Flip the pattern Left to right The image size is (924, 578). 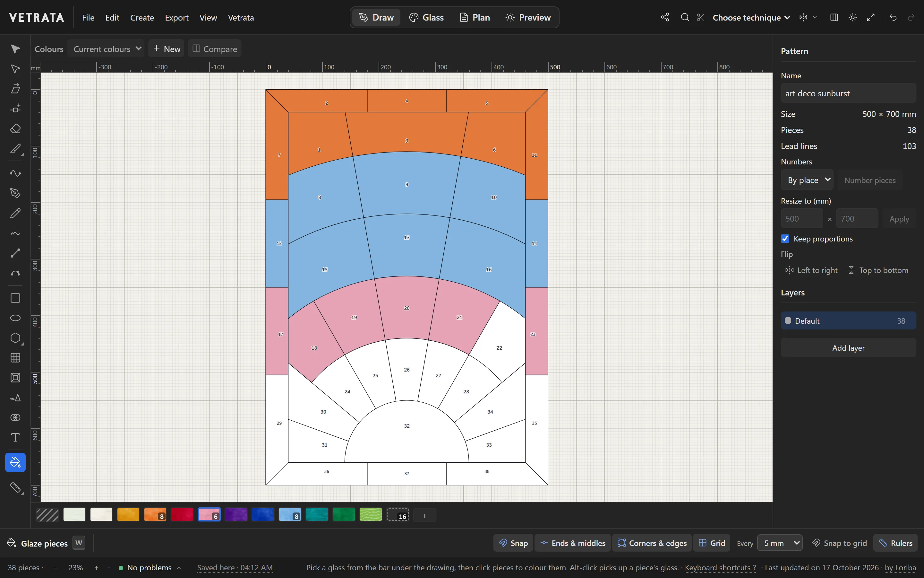tap(811, 270)
